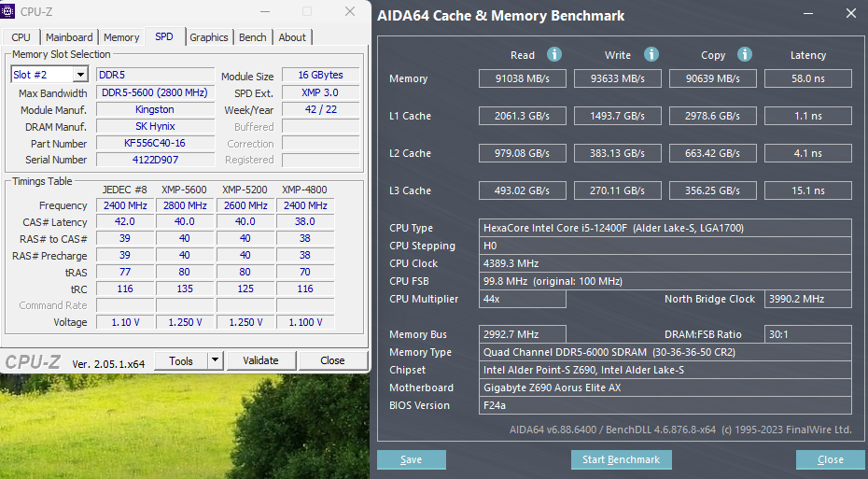Click the Read info icon in AIDA64
Viewport: 868px width, 479px height.
pyautogui.click(x=554, y=54)
